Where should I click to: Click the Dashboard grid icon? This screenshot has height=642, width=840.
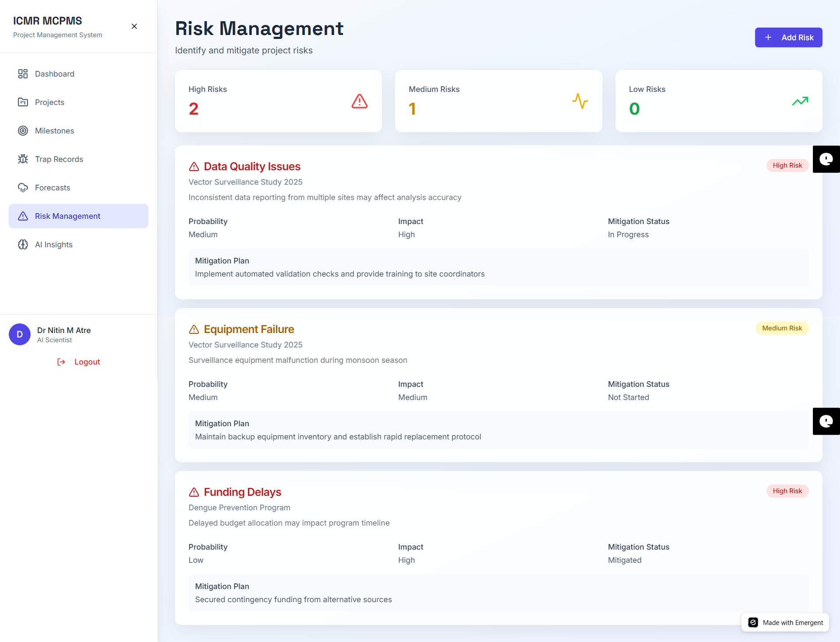tap(23, 74)
